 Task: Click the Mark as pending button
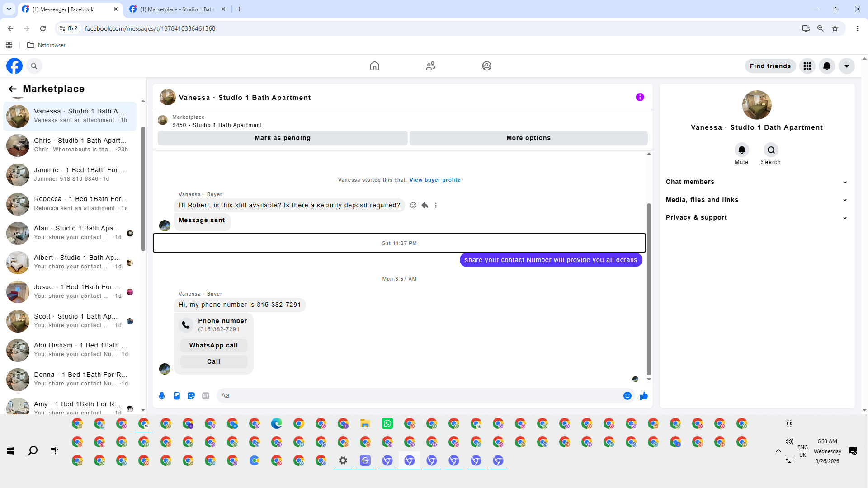coord(283,138)
